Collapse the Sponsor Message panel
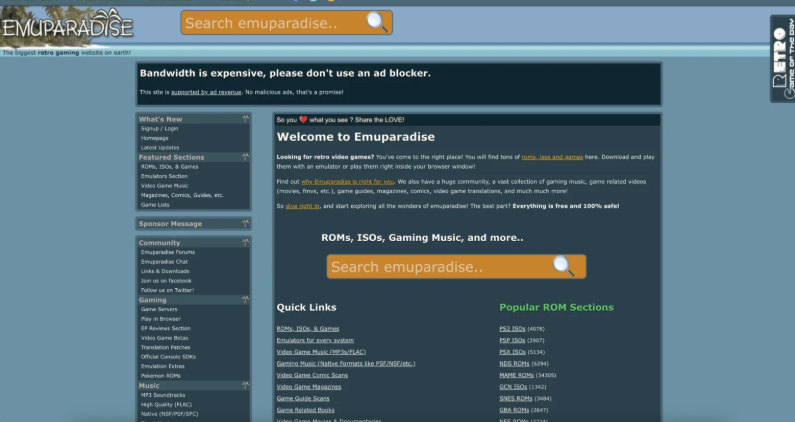The image size is (795, 422). click(245, 223)
